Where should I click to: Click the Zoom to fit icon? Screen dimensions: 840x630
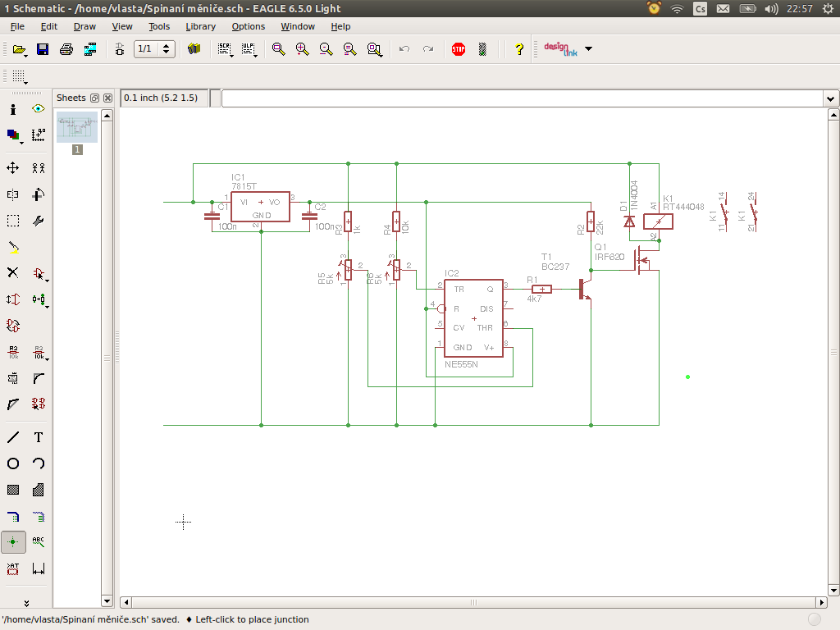(x=279, y=49)
